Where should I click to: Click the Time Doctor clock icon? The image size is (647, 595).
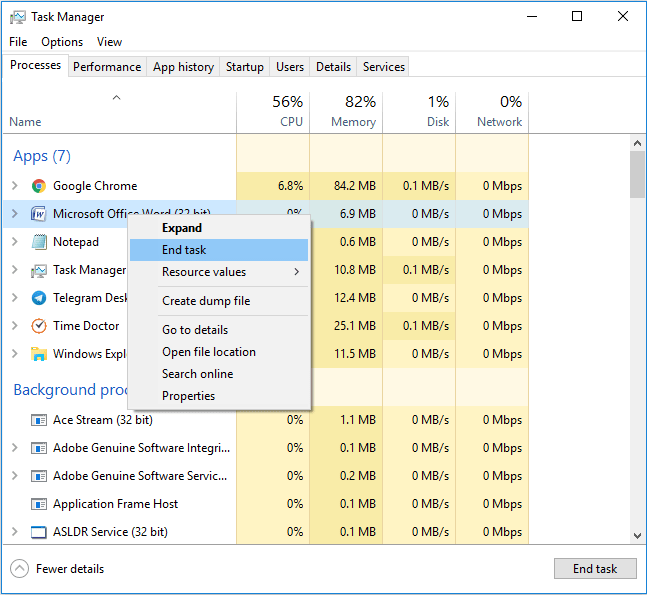[x=39, y=326]
